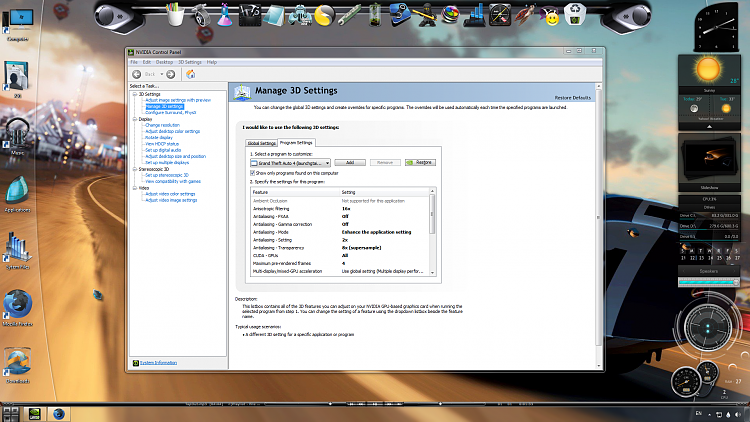Open Adjust video color settings task
This screenshot has width=750, height=422.
(170, 194)
